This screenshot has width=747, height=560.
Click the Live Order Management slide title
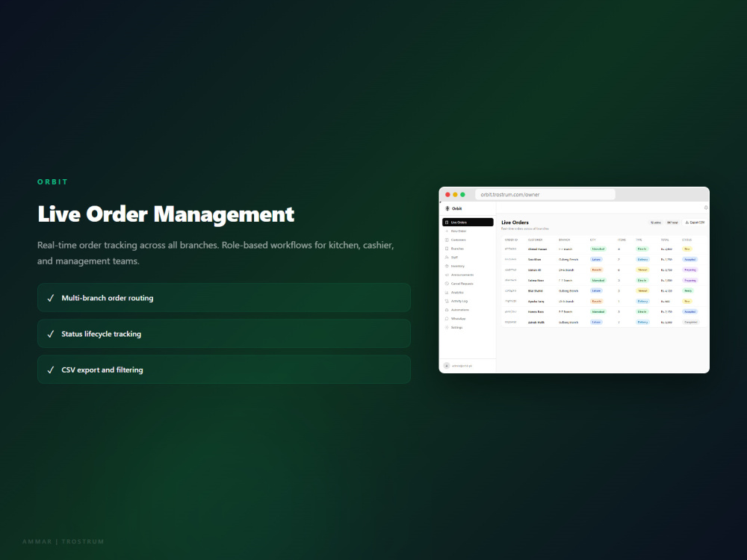pyautogui.click(x=166, y=214)
